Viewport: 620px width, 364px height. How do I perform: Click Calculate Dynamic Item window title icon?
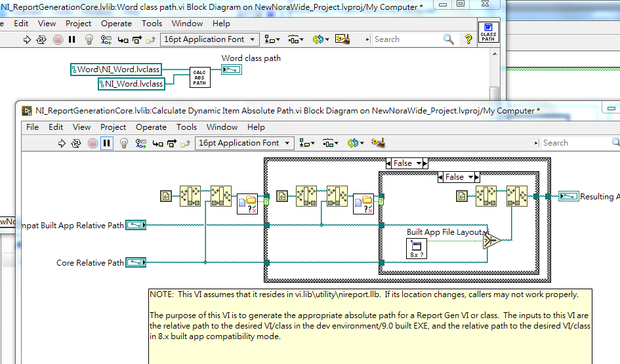26,111
